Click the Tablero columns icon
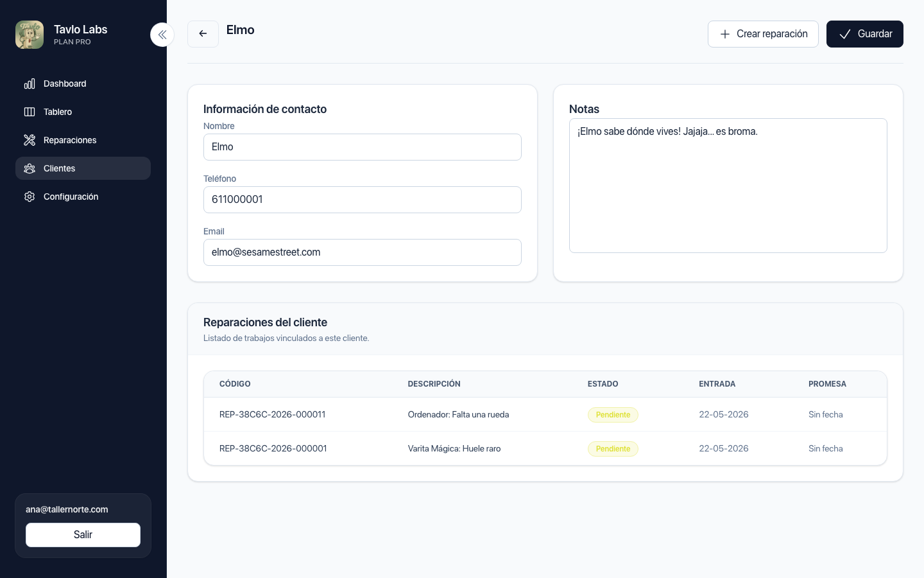924x578 pixels. tap(30, 112)
